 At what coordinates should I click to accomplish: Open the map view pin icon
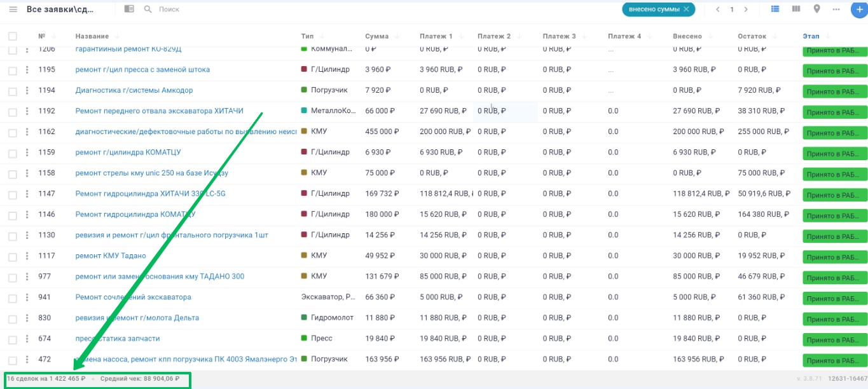click(816, 10)
